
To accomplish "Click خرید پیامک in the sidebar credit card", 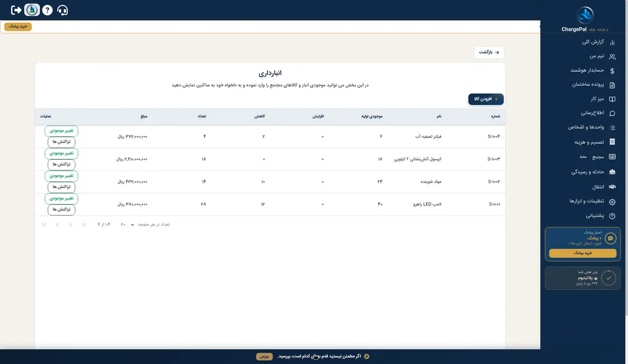I will (x=583, y=253).
